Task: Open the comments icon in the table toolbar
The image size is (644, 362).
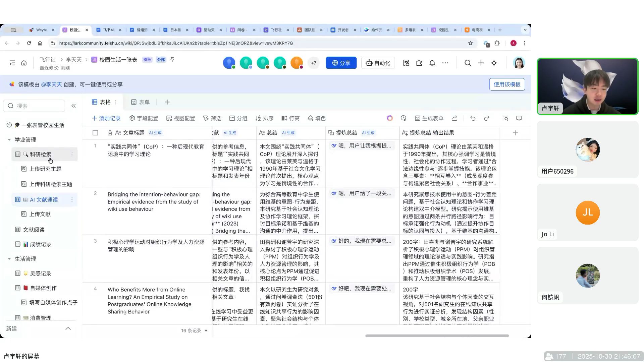Action: [519, 118]
